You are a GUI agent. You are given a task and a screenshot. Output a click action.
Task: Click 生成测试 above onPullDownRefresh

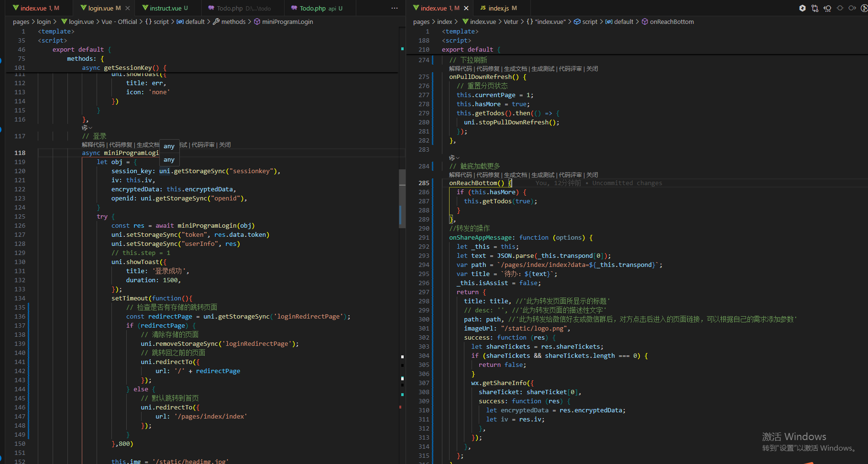coord(543,69)
